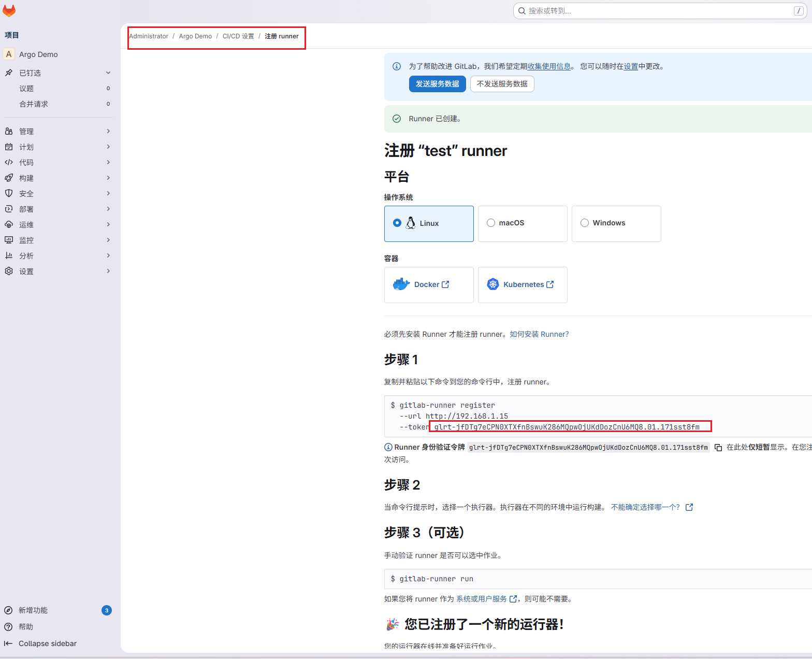This screenshot has width=812, height=659.
Task: Open the Kubernetes container link
Action: point(523,285)
